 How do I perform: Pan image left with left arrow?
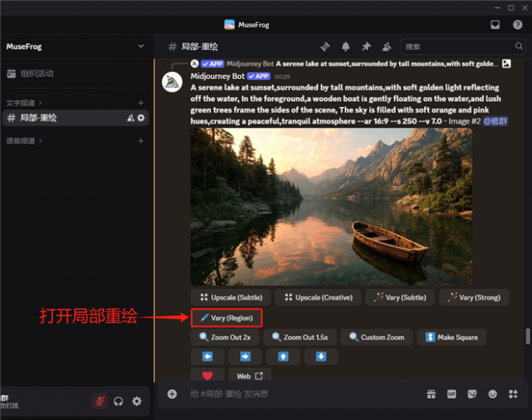pyautogui.click(x=207, y=357)
